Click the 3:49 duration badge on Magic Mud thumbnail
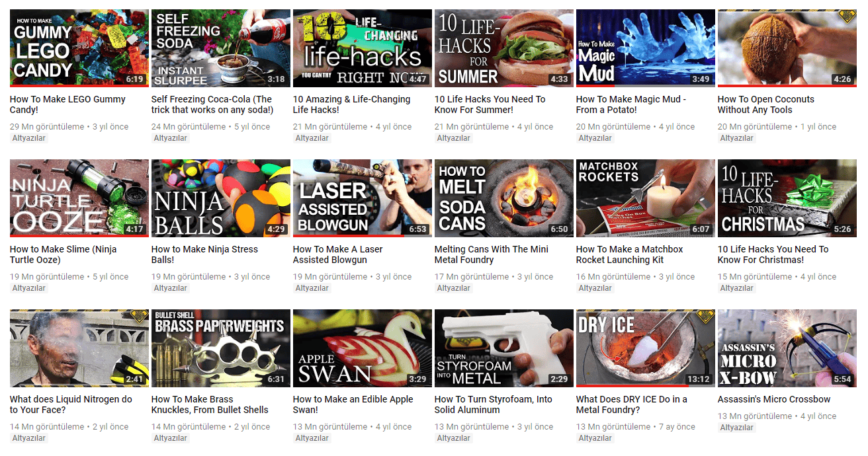Viewport: 868px width, 456px height. (701, 79)
